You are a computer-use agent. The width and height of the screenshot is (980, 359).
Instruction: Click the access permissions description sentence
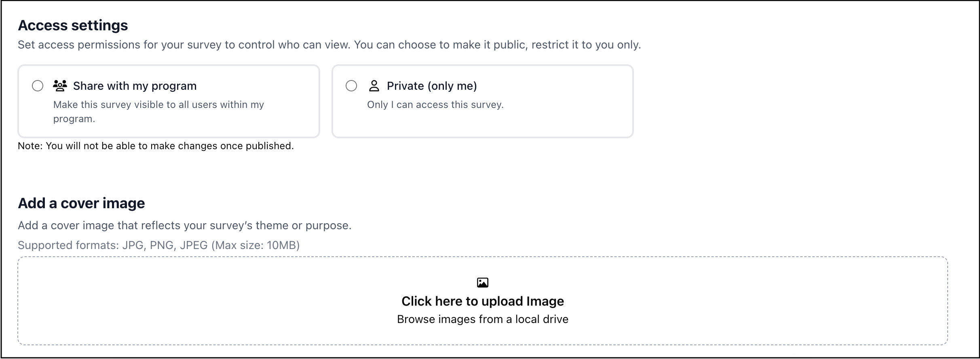(x=329, y=45)
